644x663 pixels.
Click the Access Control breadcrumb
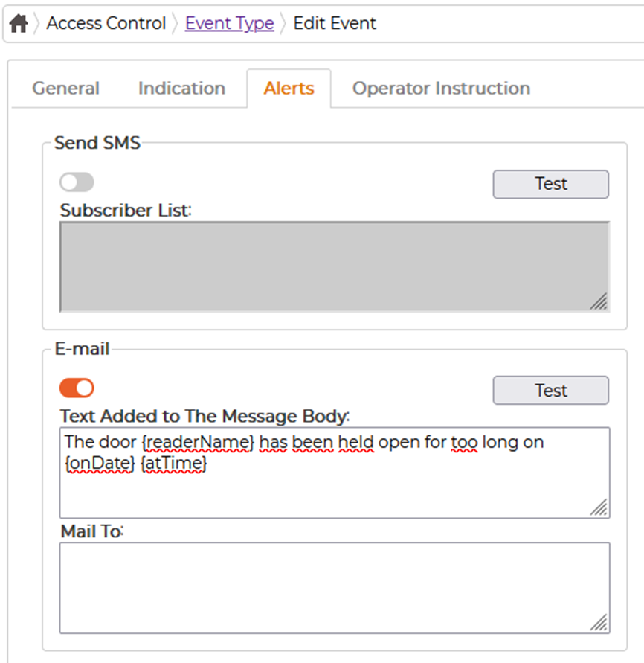(x=106, y=23)
